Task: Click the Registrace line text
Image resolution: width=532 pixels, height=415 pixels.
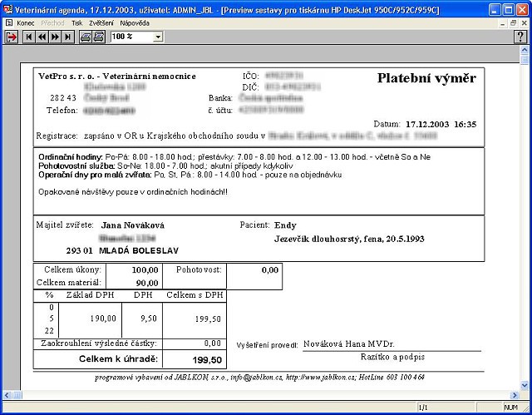Action: [x=236, y=136]
